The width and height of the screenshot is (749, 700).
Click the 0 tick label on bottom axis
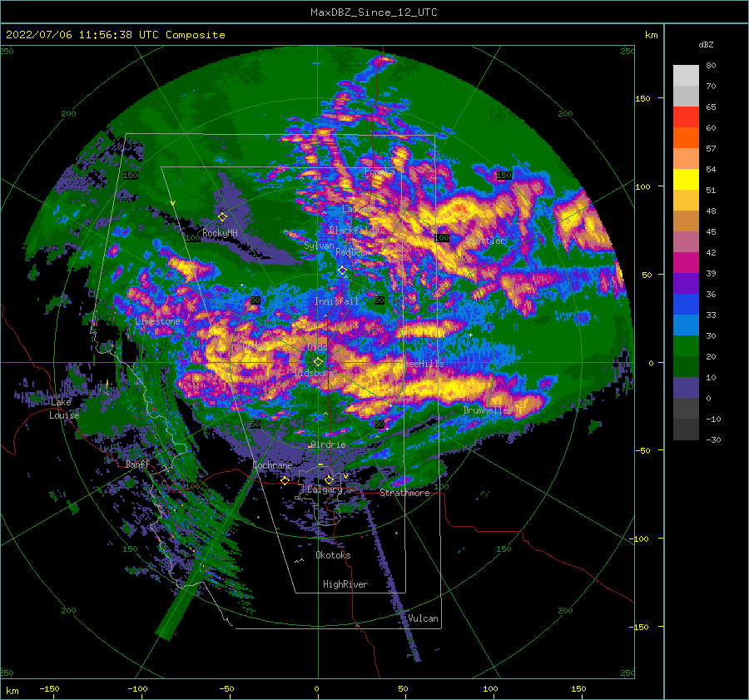(x=316, y=689)
